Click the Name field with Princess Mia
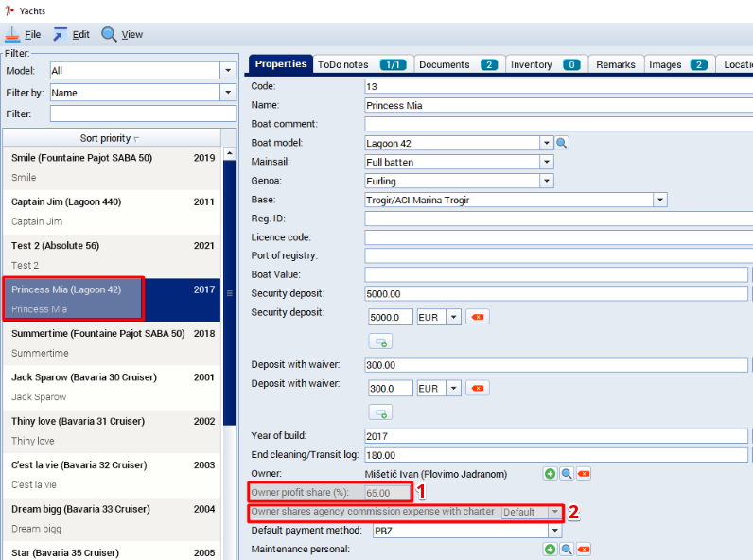 [x=558, y=105]
